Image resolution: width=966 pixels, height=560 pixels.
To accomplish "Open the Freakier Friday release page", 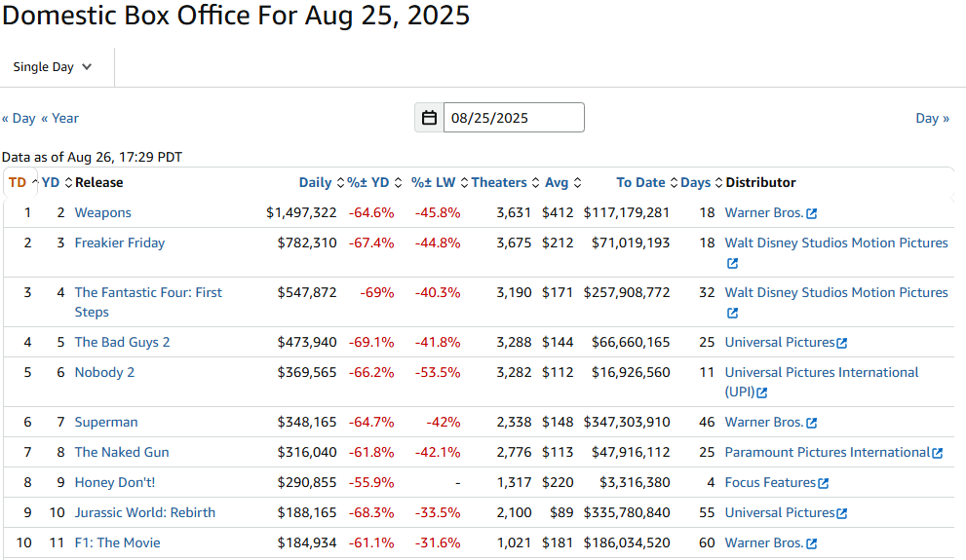I will coord(120,243).
